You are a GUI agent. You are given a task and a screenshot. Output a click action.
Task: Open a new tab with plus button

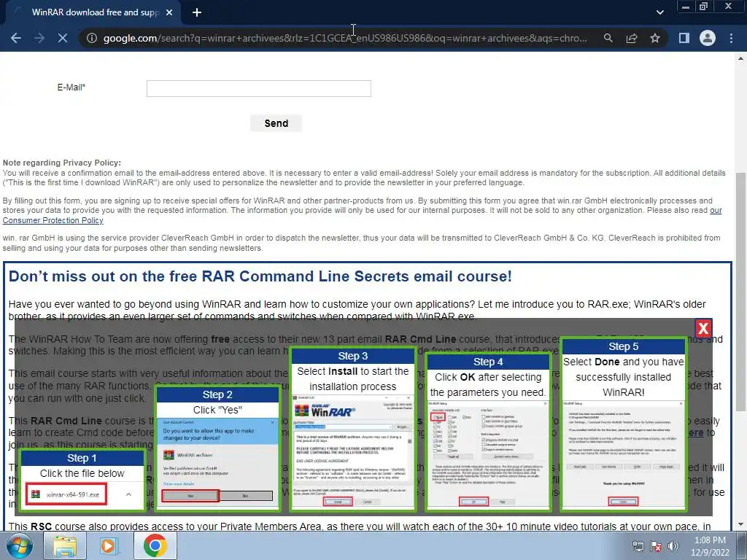click(197, 13)
